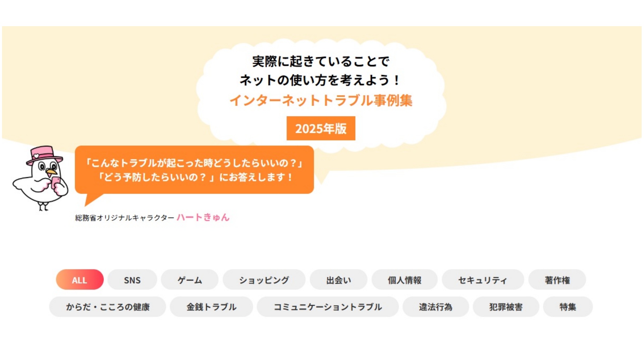Filter by 個人情報 category

(405, 280)
